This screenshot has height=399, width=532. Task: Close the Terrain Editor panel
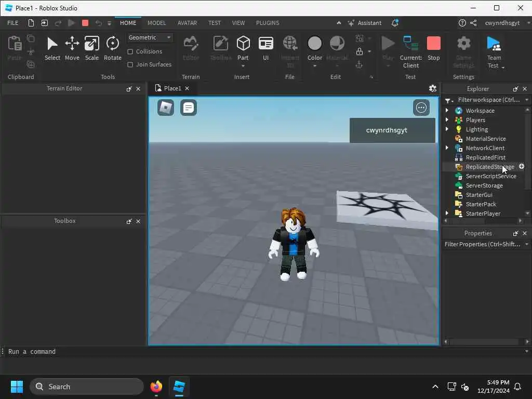point(138,88)
